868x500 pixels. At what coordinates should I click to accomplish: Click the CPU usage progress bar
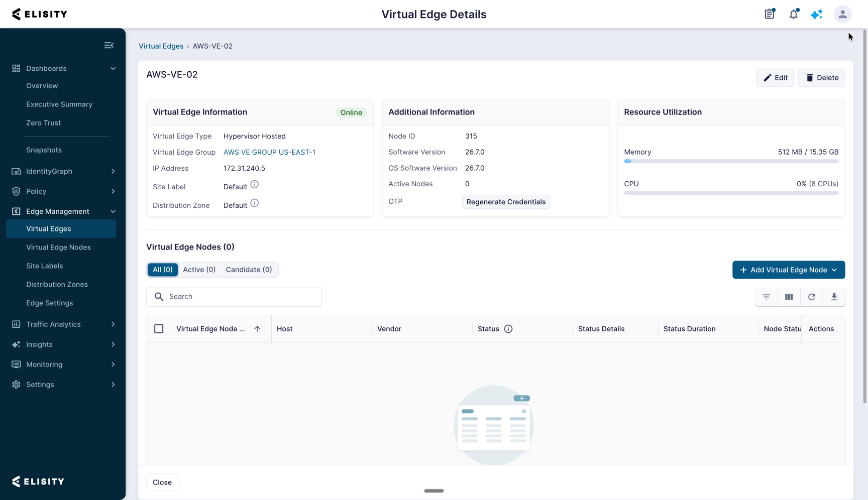(x=731, y=193)
